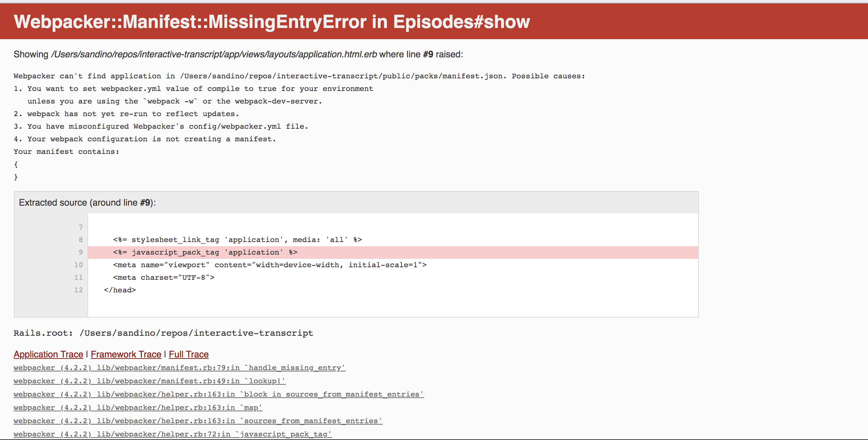Screen dimensions: 868x440
Task: Open the javascript_pack_tag trace line
Action: pyautogui.click(x=172, y=434)
